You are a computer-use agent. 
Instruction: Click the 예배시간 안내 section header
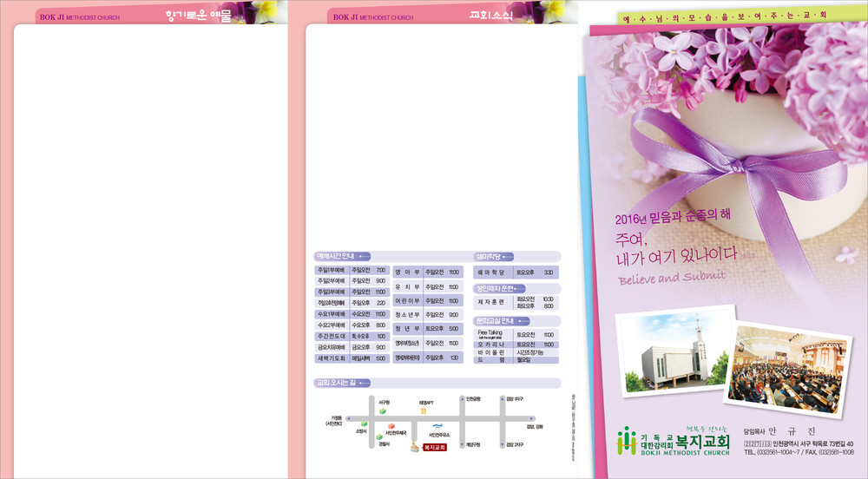(343, 256)
